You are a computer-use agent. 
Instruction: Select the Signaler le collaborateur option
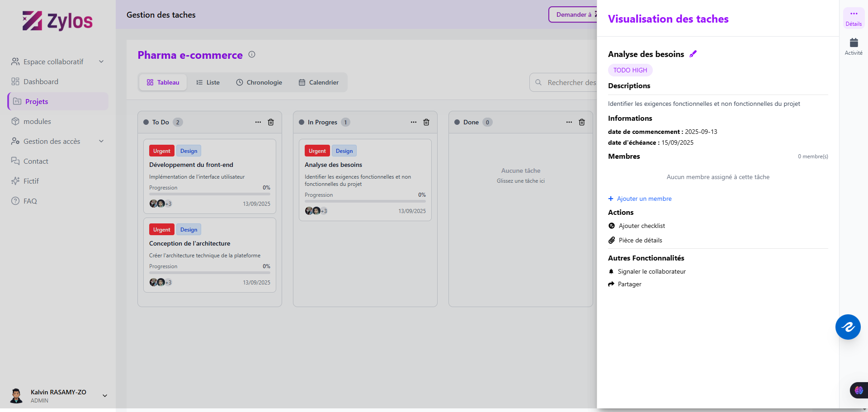pos(651,271)
